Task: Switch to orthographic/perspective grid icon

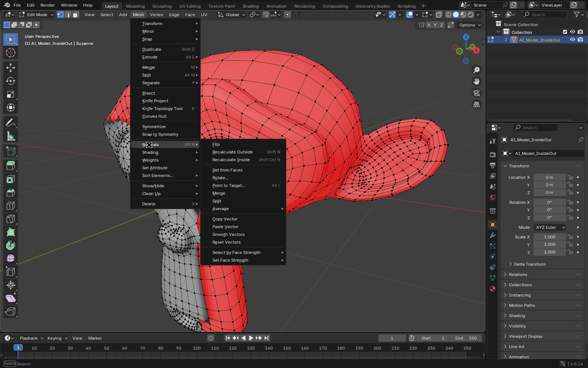Action: click(477, 105)
